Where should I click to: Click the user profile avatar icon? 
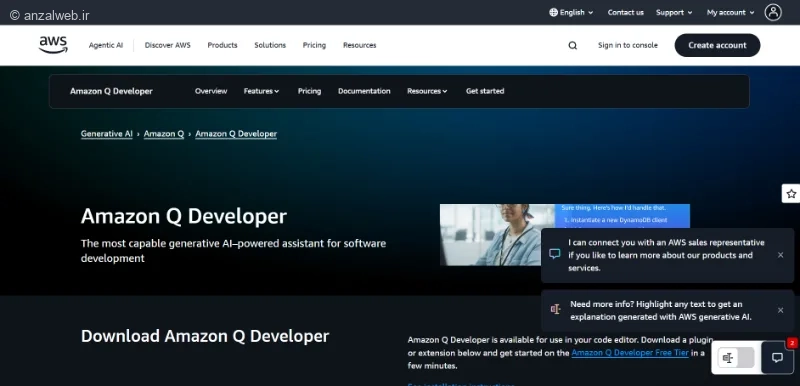773,12
